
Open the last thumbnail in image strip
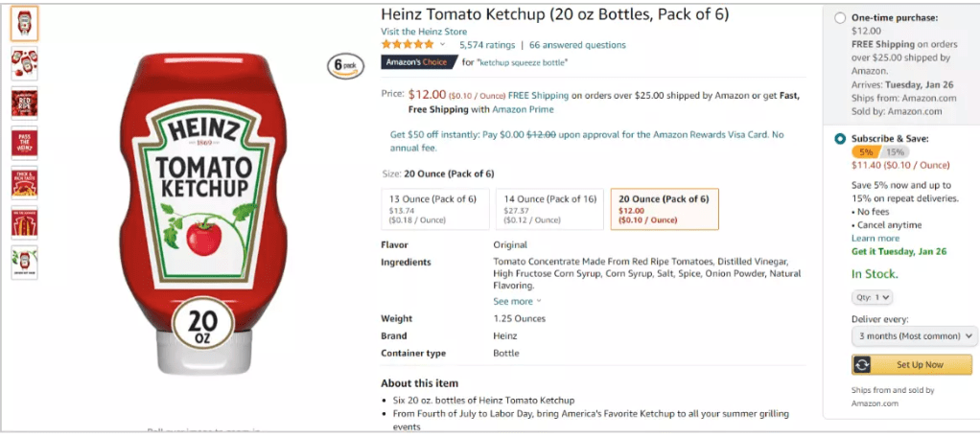[24, 263]
